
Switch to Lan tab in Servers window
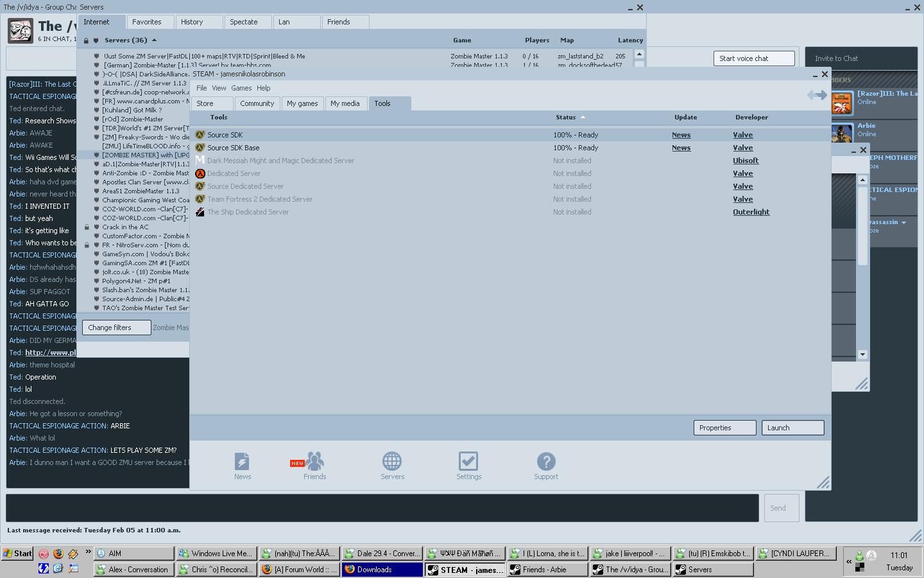[x=297, y=22]
